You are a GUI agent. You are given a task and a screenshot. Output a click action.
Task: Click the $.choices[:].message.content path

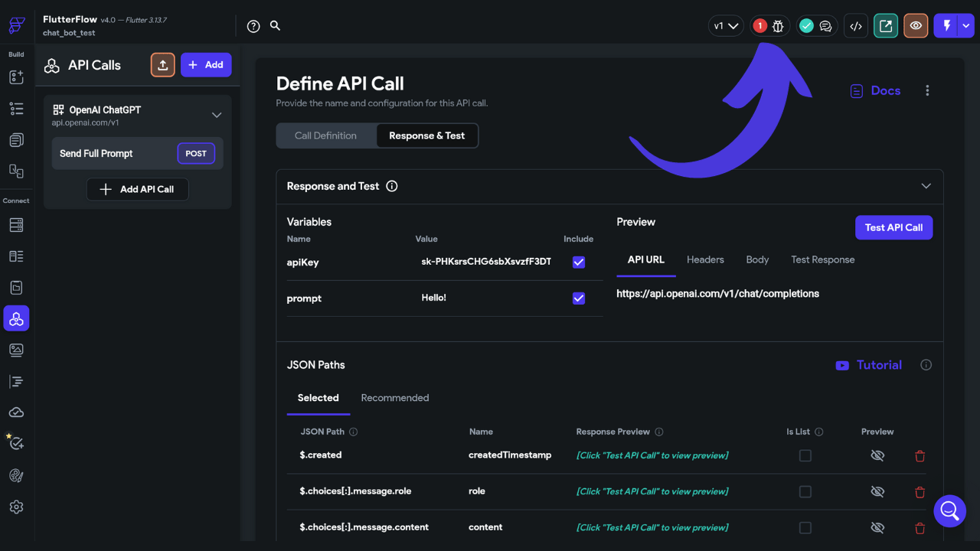tap(364, 527)
